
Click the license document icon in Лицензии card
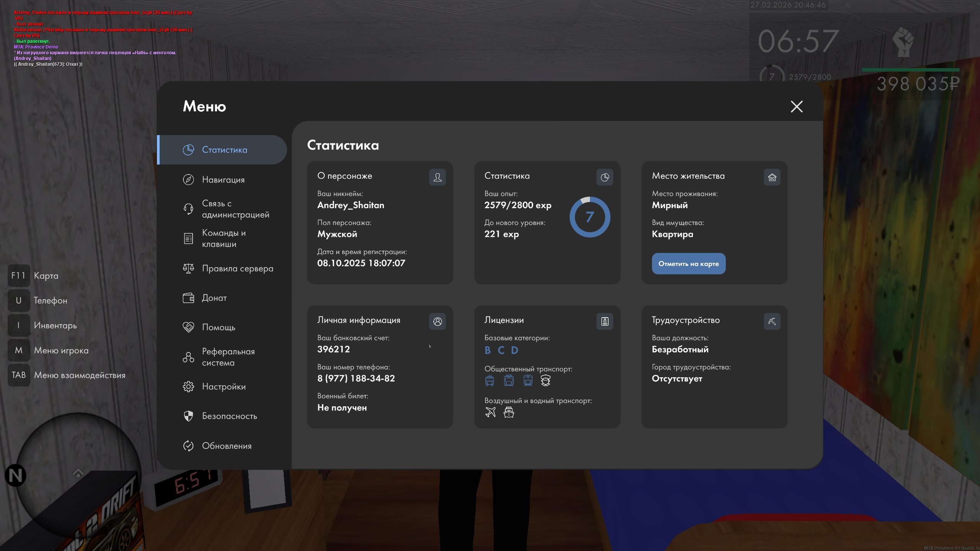[604, 321]
